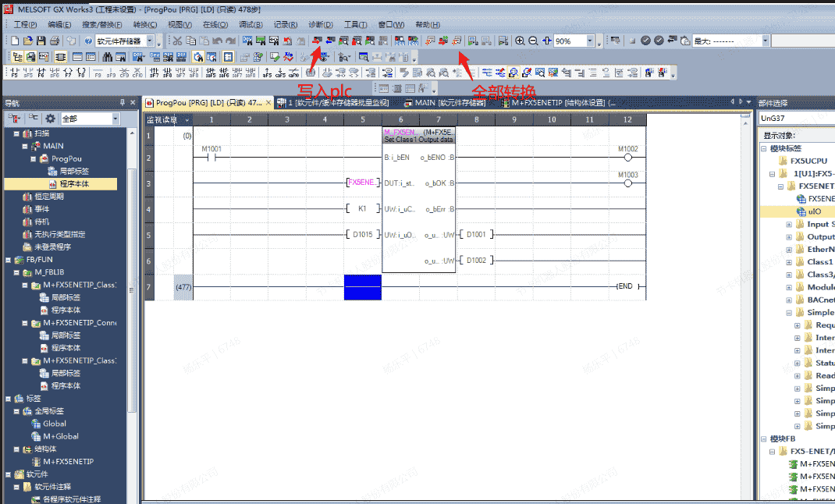The width and height of the screenshot is (835, 504).
Task: Select Global under global labels tree
Action: (54, 424)
